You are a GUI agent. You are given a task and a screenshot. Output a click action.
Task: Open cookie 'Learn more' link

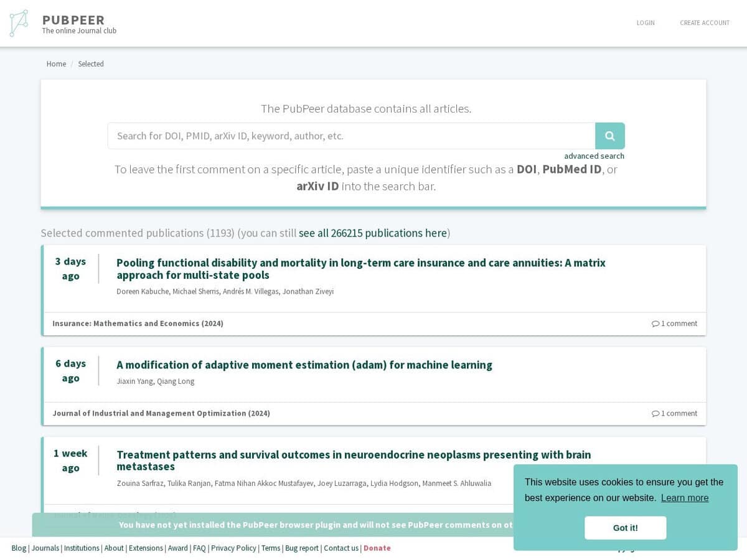685,498
